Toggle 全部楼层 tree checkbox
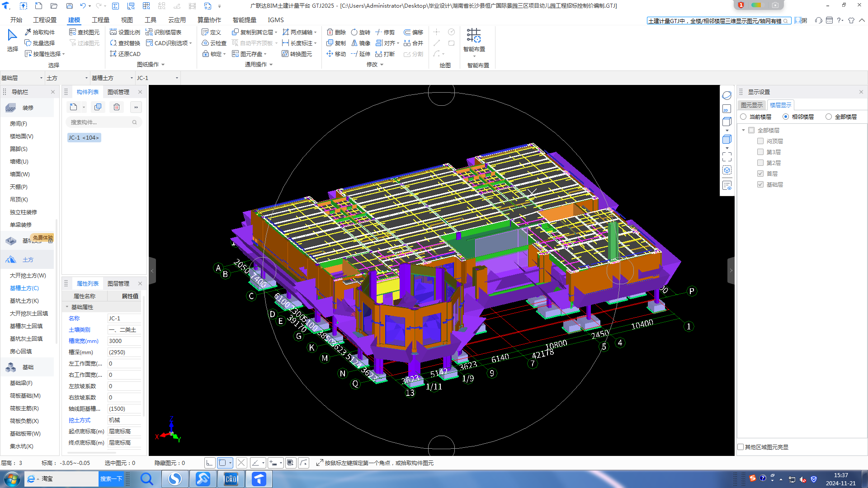This screenshot has height=488, width=868. pos(751,130)
